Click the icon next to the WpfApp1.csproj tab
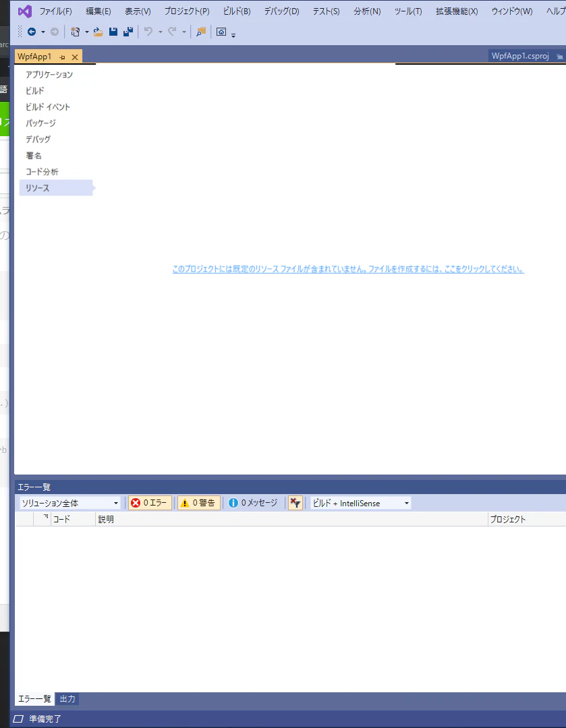This screenshot has height=728, width=566. (x=559, y=56)
